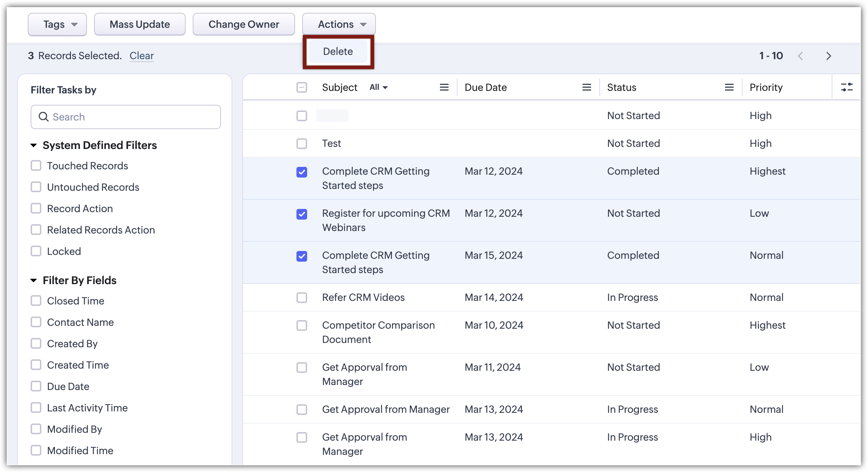The height and width of the screenshot is (472, 868).
Task: Go to next page with right arrow
Action: tap(828, 56)
